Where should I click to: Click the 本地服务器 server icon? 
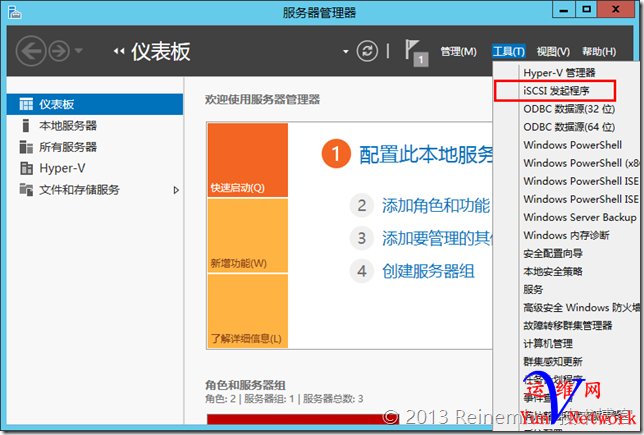[26, 126]
